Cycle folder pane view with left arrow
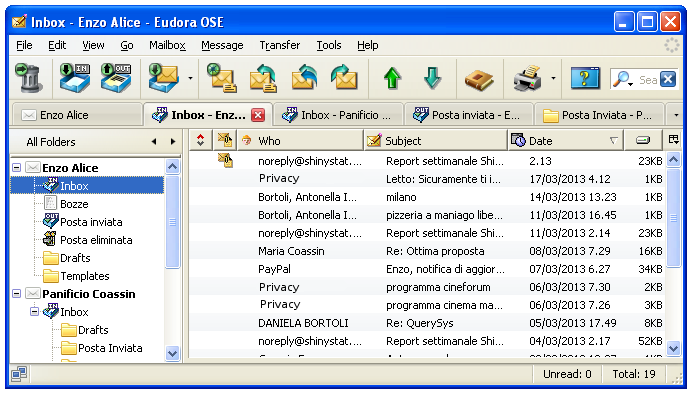Viewport: 692px width, 394px height. (154, 142)
